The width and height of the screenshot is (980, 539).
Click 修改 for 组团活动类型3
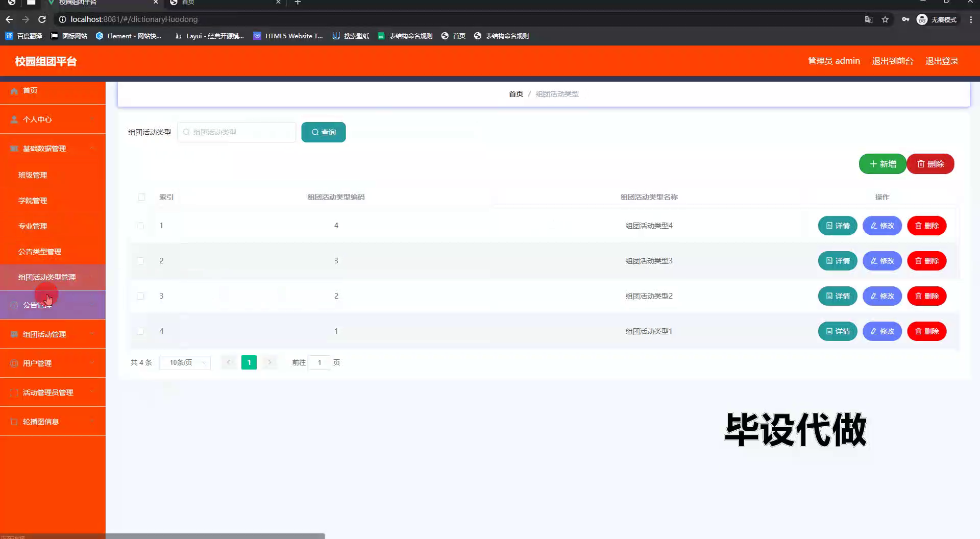pyautogui.click(x=882, y=261)
